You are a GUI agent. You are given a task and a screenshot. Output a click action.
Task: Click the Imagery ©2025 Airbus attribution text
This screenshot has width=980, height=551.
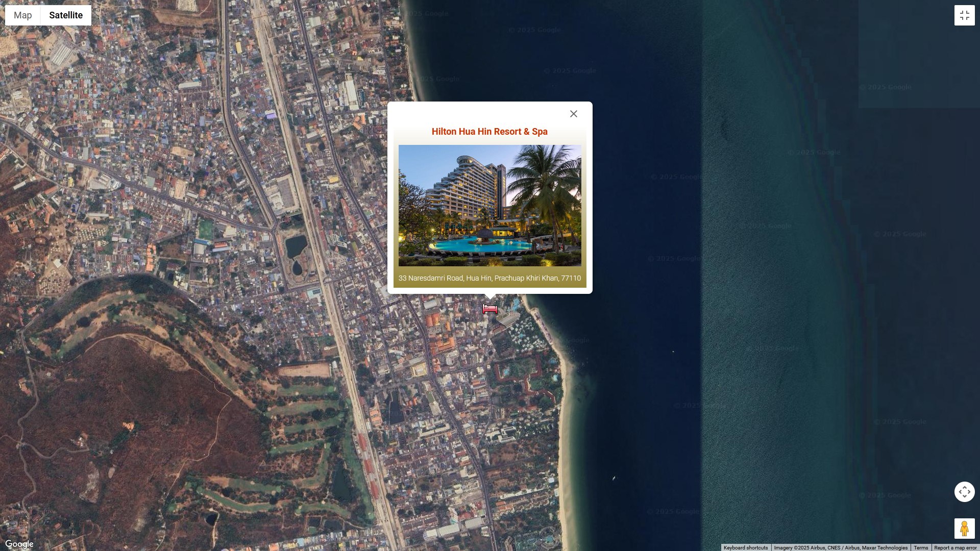(840, 547)
